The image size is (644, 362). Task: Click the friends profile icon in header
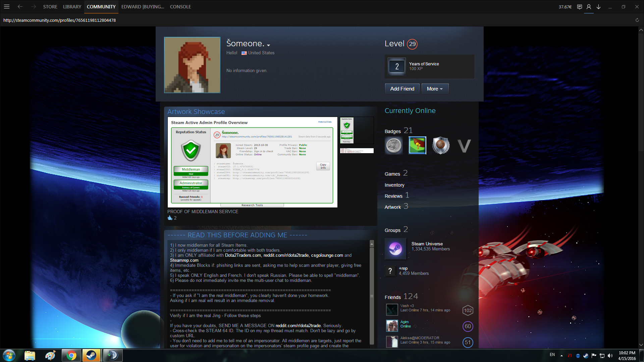coord(589,7)
